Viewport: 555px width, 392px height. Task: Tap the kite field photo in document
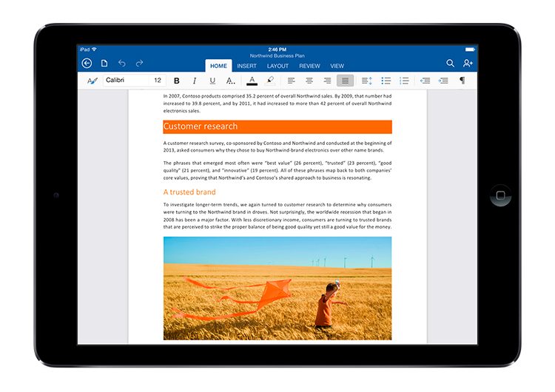pos(277,288)
